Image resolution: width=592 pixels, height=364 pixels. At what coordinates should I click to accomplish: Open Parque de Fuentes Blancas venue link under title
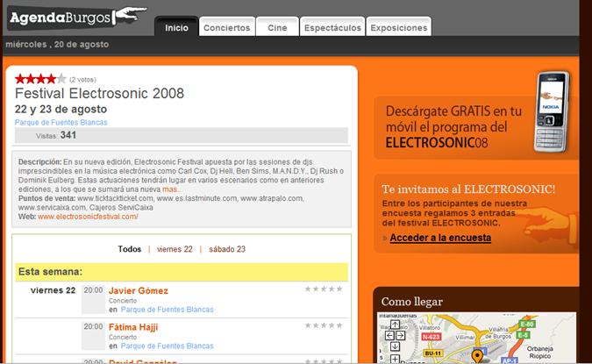[x=61, y=122]
